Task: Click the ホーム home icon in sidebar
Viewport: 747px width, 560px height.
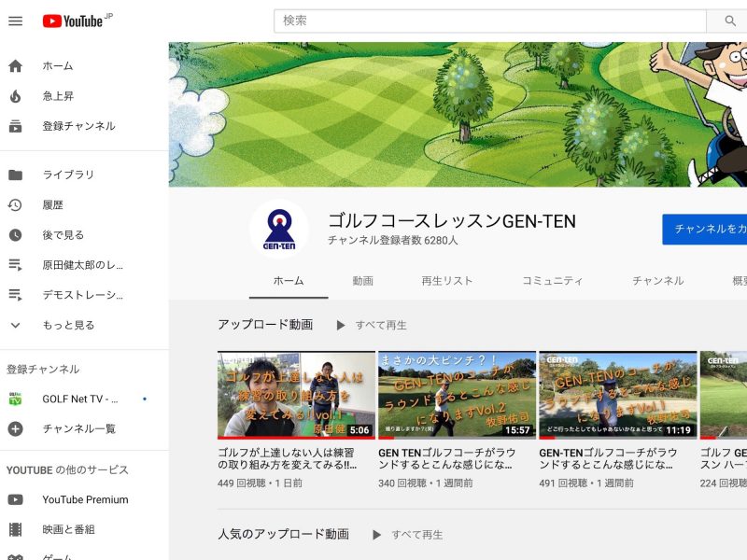Action: click(15, 65)
